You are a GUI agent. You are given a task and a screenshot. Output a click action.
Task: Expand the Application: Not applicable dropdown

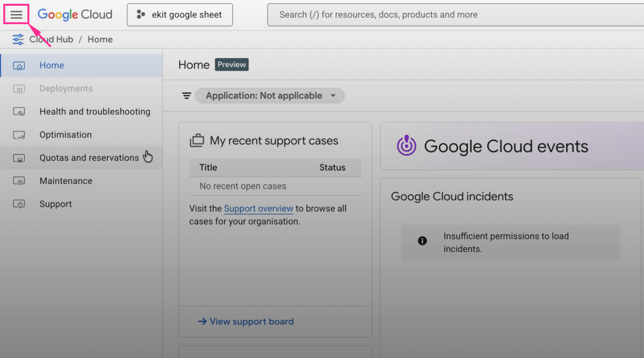tap(270, 96)
